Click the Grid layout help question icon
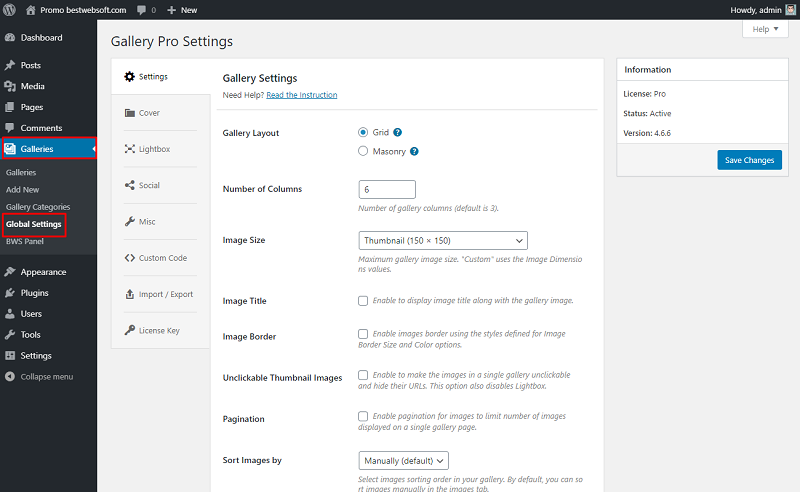This screenshot has width=800, height=492. 397,132
